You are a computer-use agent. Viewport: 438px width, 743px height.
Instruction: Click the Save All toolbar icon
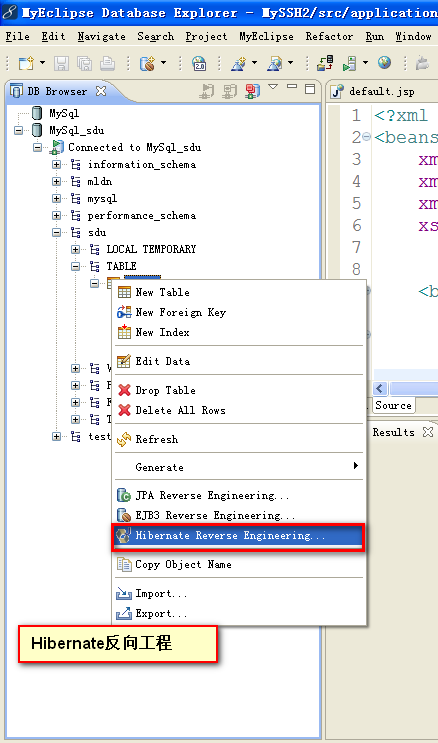click(84, 63)
